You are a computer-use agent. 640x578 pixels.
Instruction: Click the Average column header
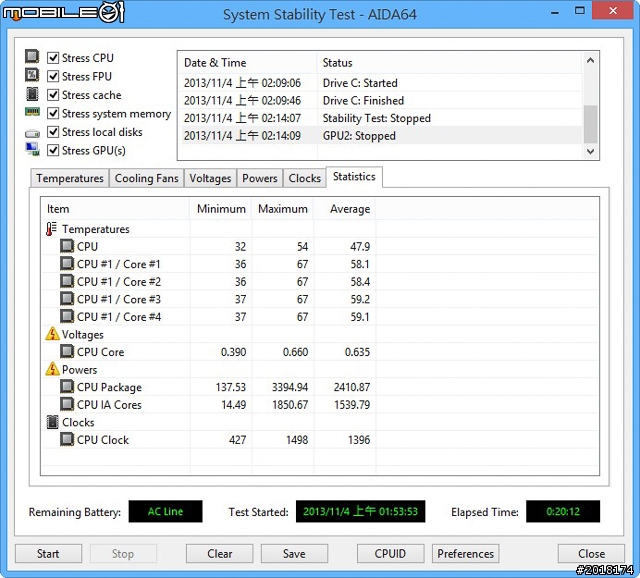click(x=345, y=209)
